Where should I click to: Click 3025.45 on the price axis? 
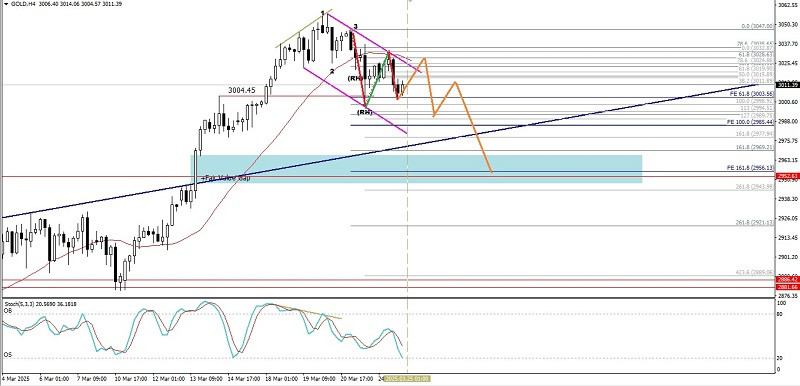[x=787, y=63]
